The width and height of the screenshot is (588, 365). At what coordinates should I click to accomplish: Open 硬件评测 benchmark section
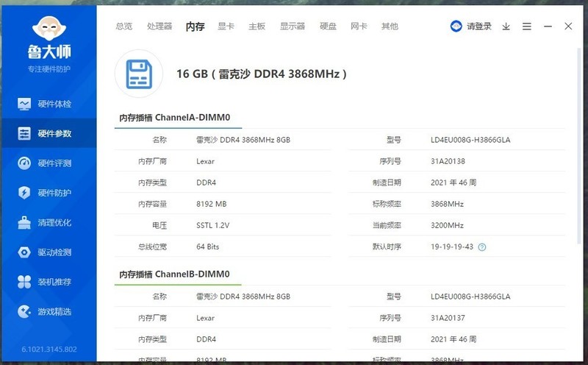pos(49,163)
